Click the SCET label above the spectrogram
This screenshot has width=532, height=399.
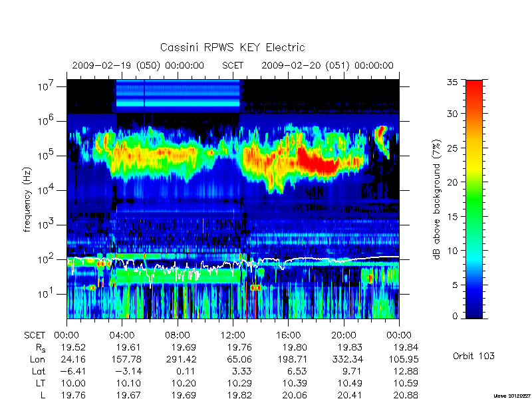pos(233,65)
